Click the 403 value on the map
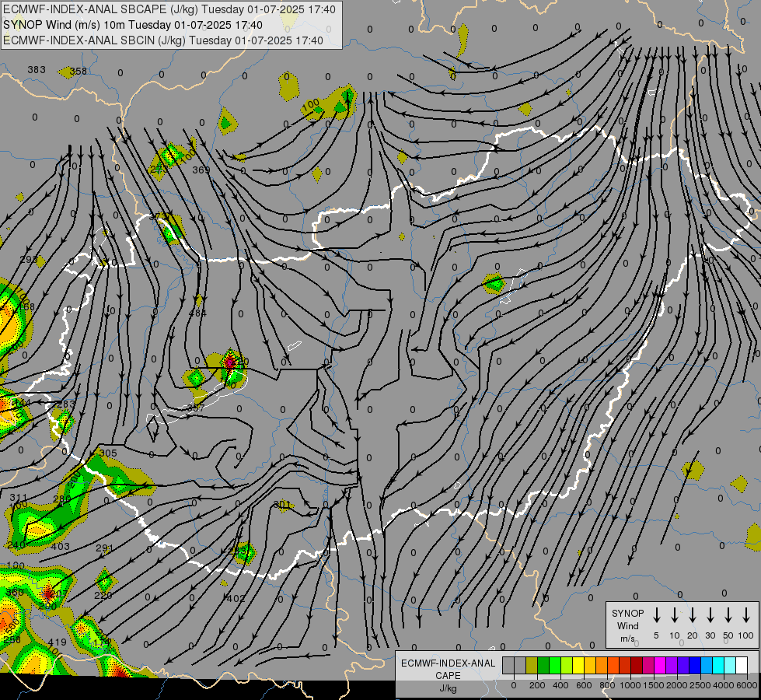This screenshot has height=700, width=761. click(60, 547)
